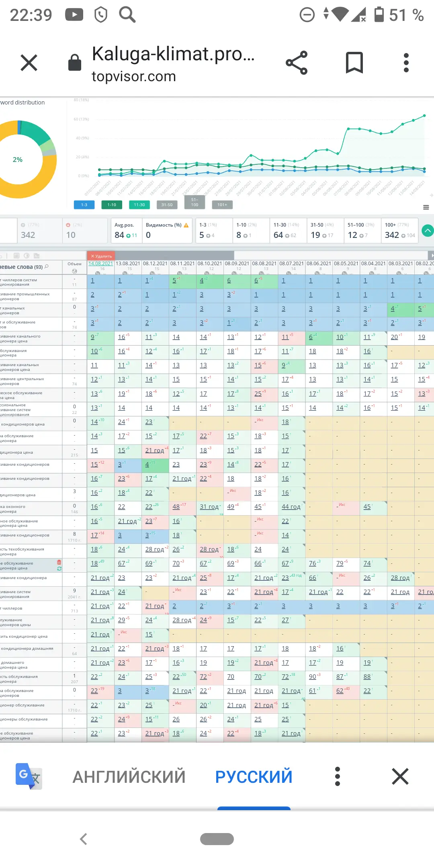The height and width of the screenshot is (868, 434).
Task: Tap YouTube notification icon in status bar
Action: 74,15
